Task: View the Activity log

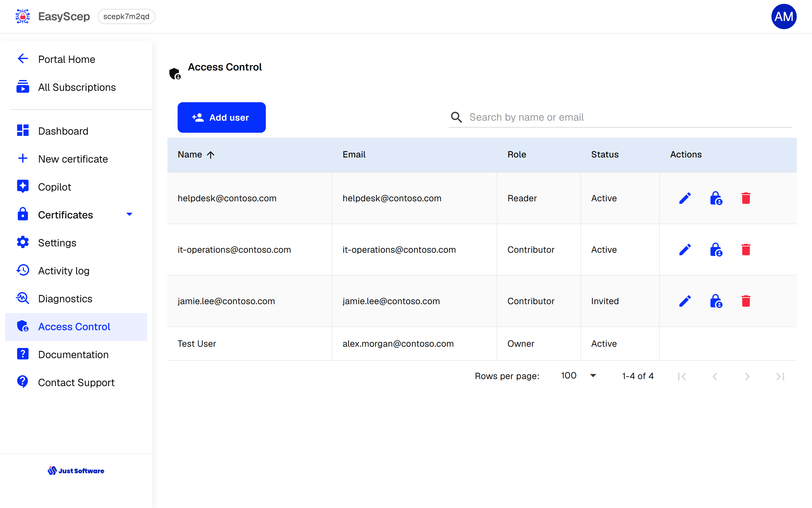Action: pos(76,271)
